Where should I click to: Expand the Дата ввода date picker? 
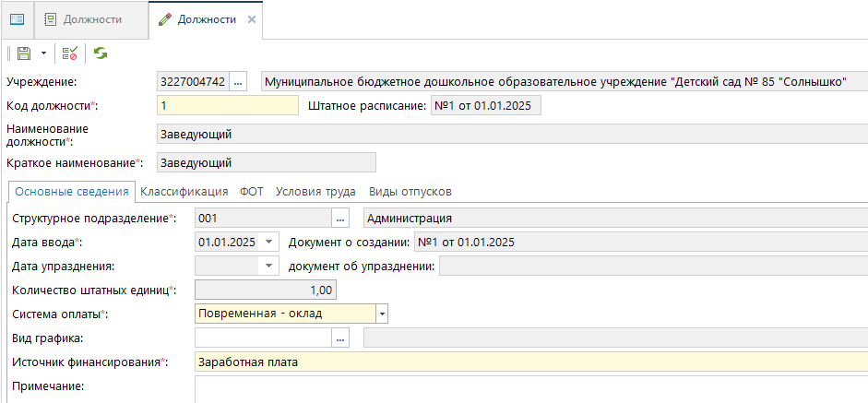(268, 243)
